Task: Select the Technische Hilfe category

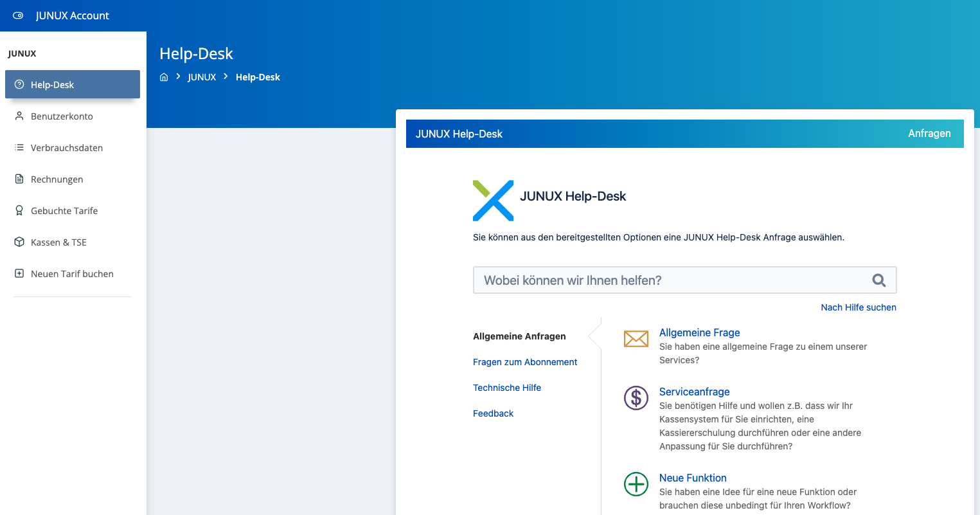Action: coord(507,388)
